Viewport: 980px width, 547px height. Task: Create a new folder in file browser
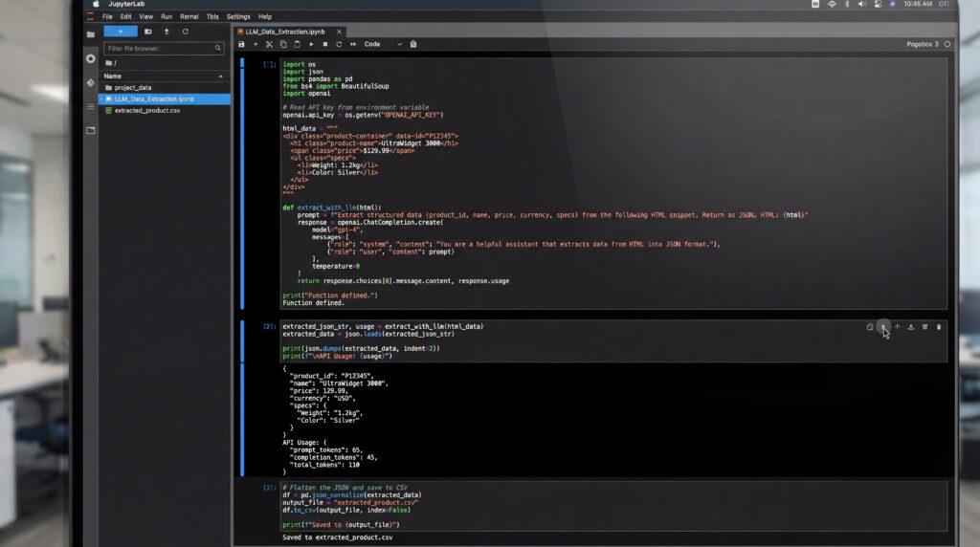[148, 32]
